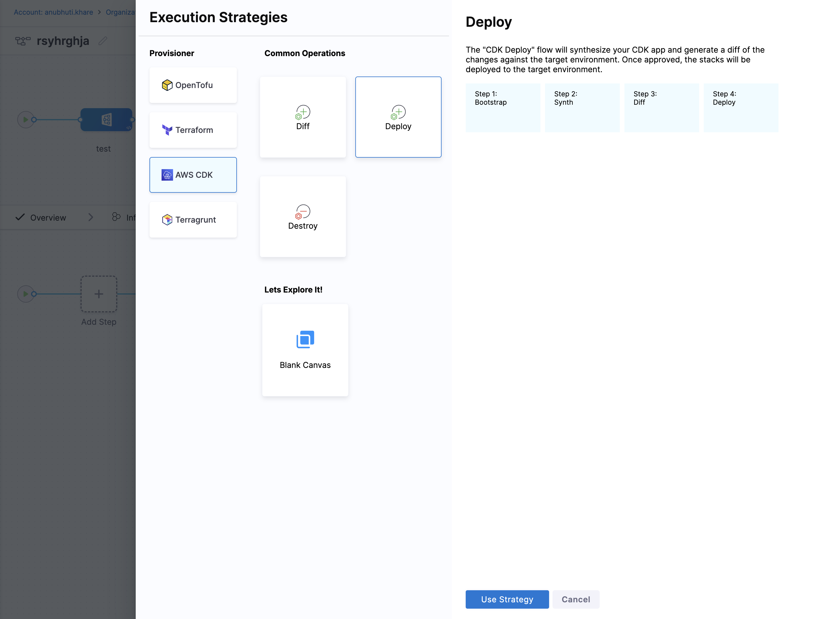Select the Diff operation card
This screenshot has width=840, height=619.
coord(303,117)
